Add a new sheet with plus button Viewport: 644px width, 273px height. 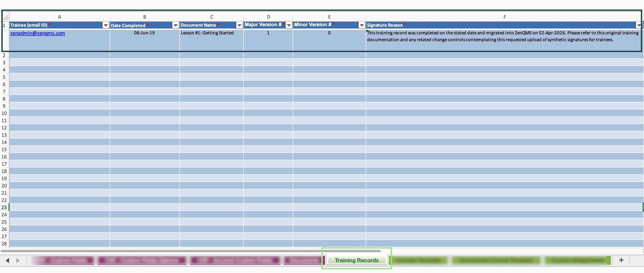[621, 260]
